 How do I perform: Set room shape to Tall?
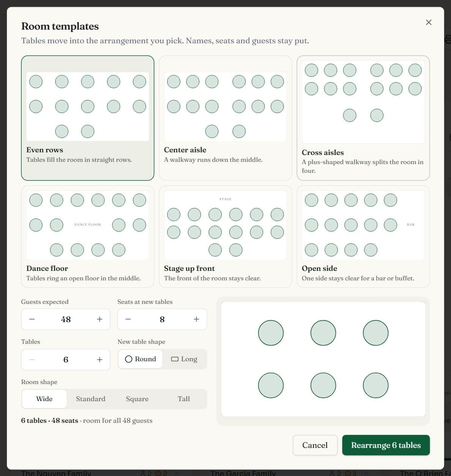(x=184, y=399)
